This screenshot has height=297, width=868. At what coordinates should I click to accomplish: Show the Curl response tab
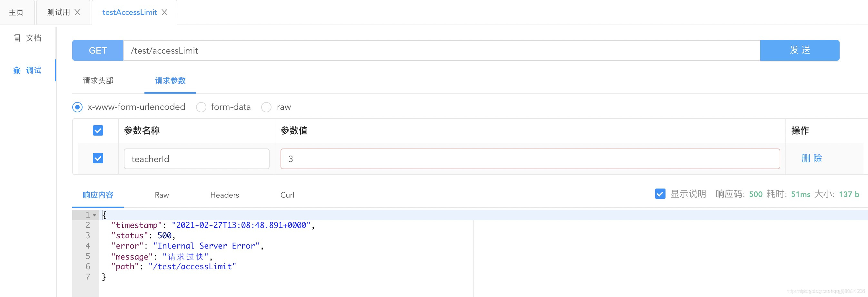pyautogui.click(x=287, y=195)
